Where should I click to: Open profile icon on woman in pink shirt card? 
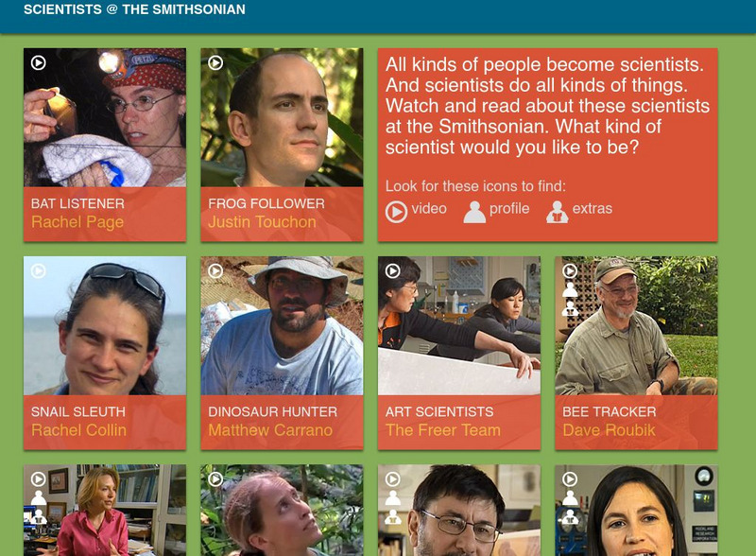tap(39, 497)
